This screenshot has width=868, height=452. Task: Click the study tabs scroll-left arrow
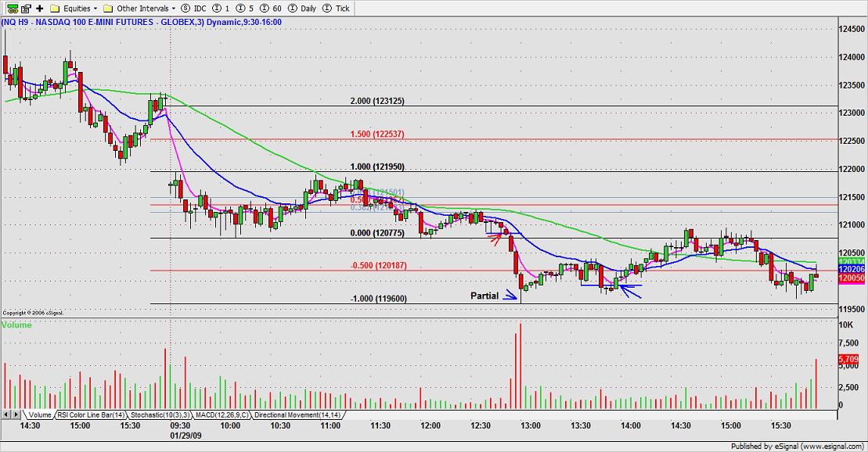coord(6,414)
